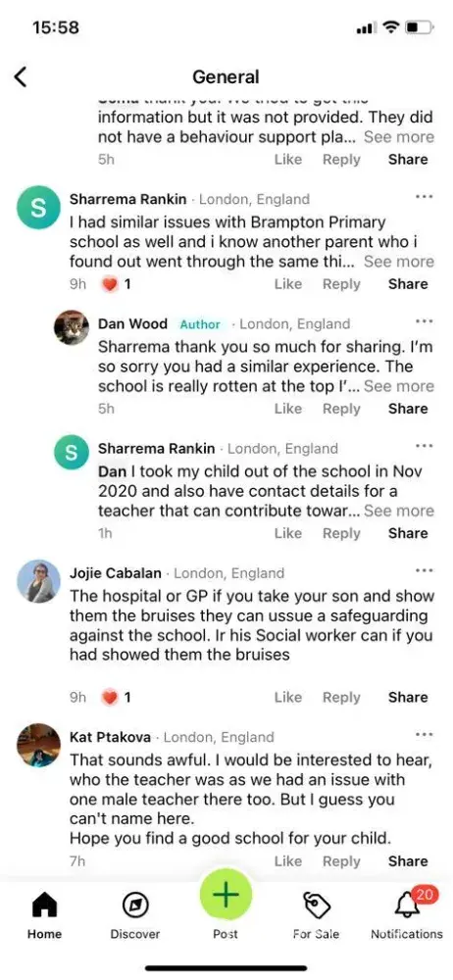Like Dan Wood's reply to Sharrema
453x980 pixels.
288,409
